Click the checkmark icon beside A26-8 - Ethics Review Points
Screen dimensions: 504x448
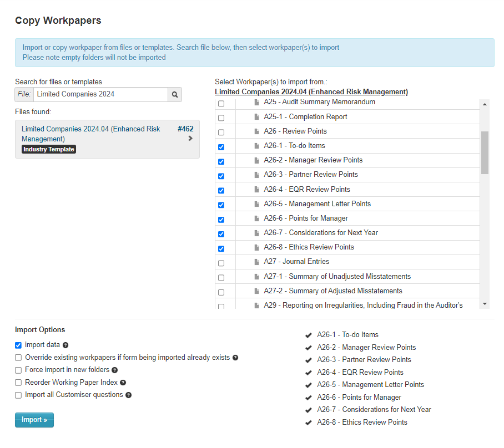click(309, 422)
